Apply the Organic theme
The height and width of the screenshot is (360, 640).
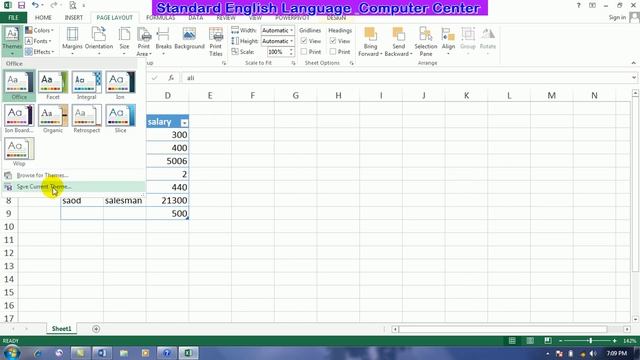[x=53, y=118]
